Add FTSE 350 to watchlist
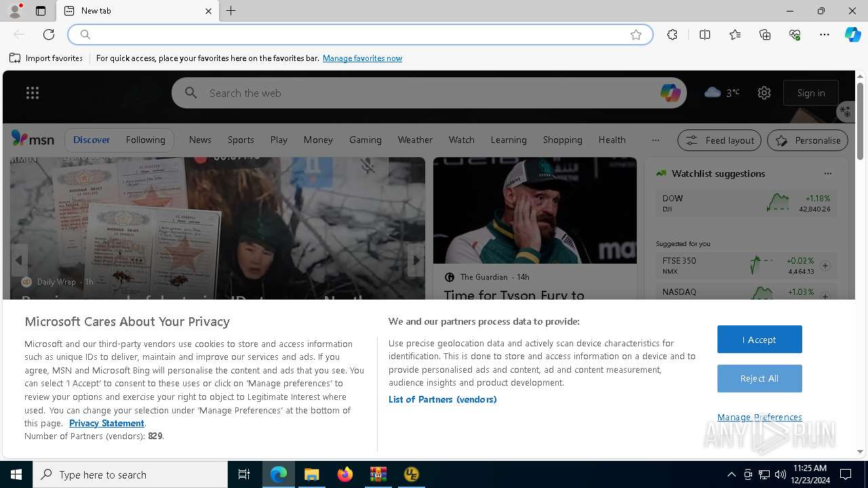This screenshot has height=488, width=868. [825, 266]
